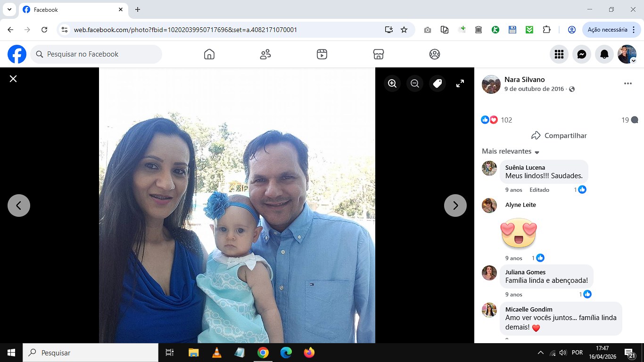This screenshot has height=362, width=644.
Task: Click the Pesquisar no Facebook search field
Action: (96, 54)
